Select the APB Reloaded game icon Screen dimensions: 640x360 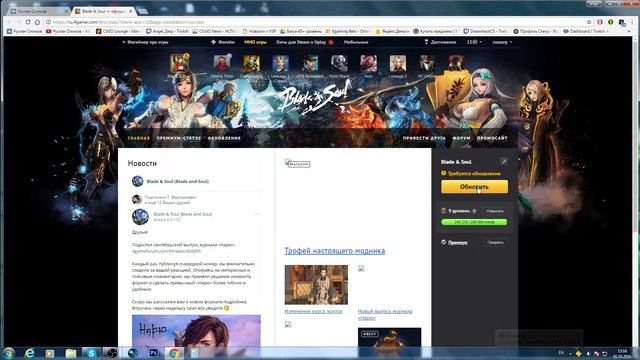[310, 64]
